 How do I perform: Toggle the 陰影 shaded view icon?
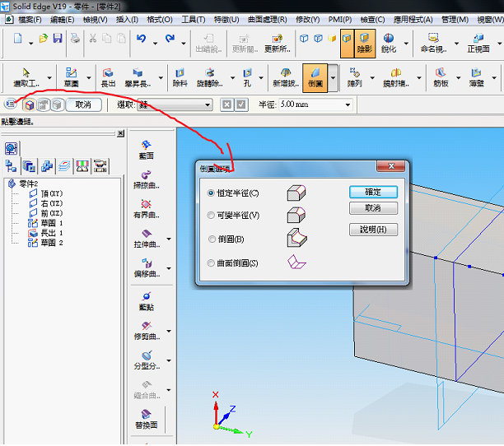(365, 44)
